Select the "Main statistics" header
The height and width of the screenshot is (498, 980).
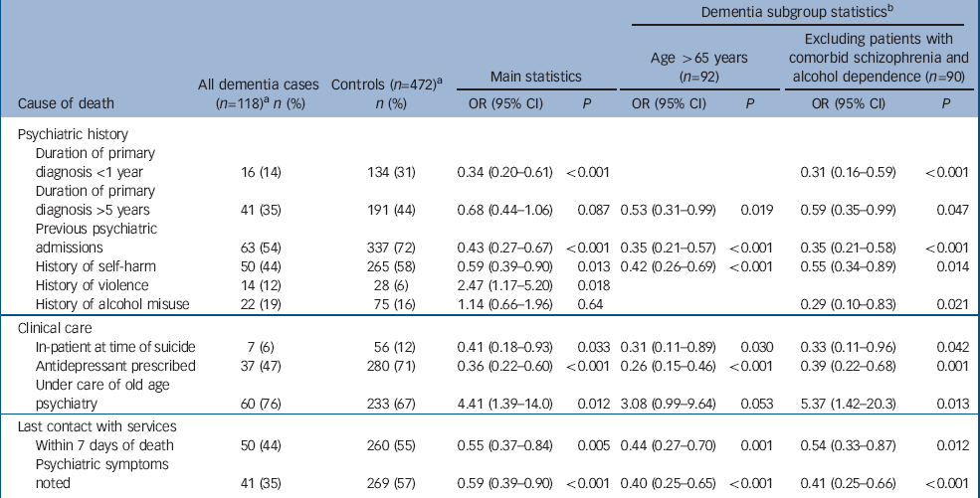[536, 76]
